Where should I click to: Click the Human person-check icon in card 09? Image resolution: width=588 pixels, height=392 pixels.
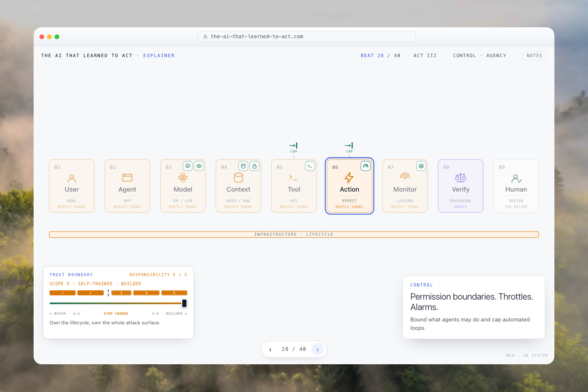(x=517, y=179)
